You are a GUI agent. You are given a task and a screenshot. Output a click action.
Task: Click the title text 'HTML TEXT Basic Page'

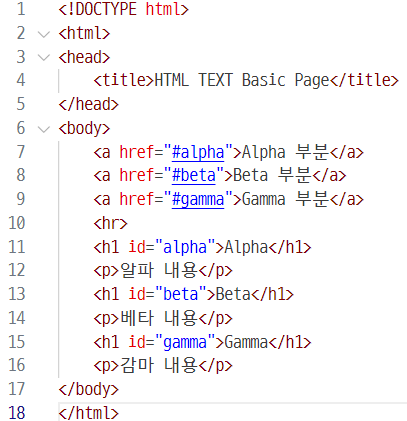pyautogui.click(x=242, y=81)
